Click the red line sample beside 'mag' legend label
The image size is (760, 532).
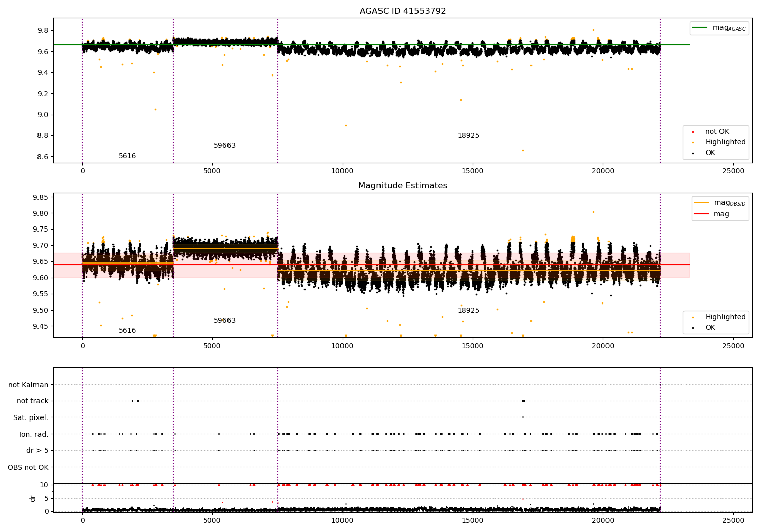pyautogui.click(x=702, y=214)
